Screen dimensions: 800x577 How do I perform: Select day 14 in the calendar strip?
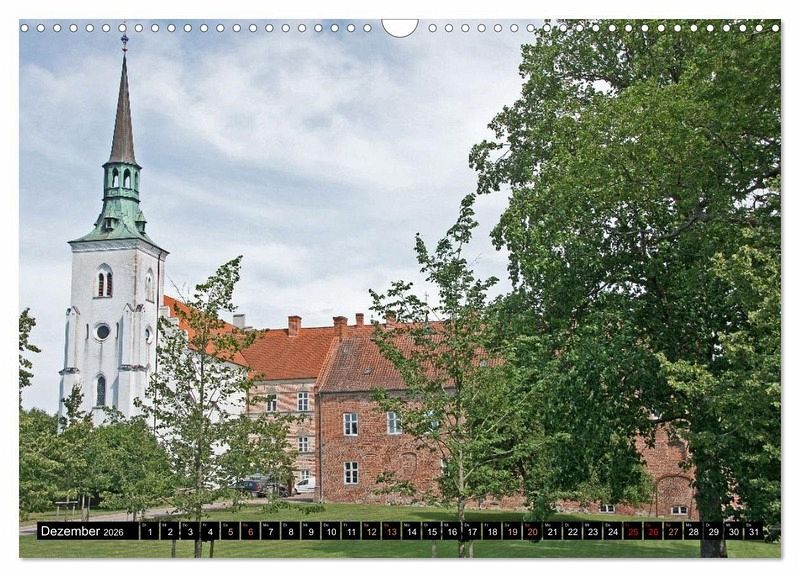(x=412, y=531)
